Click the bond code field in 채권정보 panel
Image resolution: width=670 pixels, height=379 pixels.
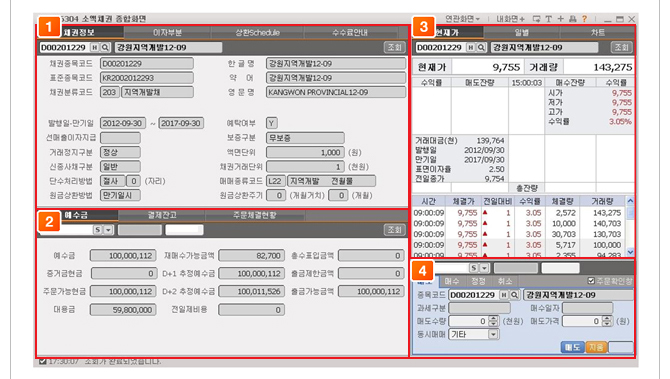point(64,47)
